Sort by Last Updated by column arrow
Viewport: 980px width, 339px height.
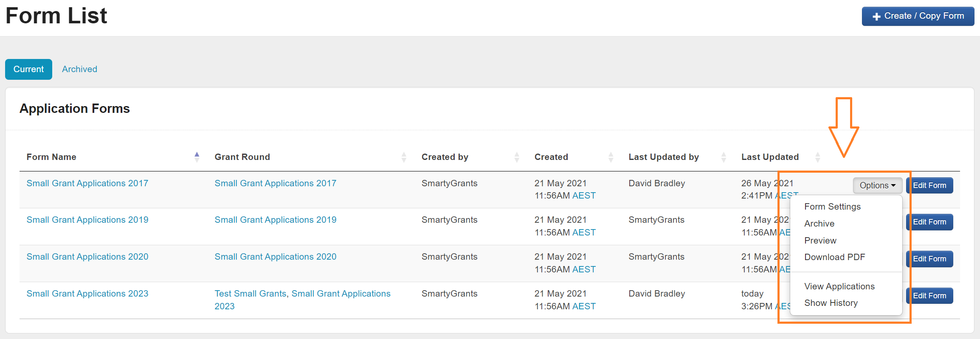(x=724, y=157)
